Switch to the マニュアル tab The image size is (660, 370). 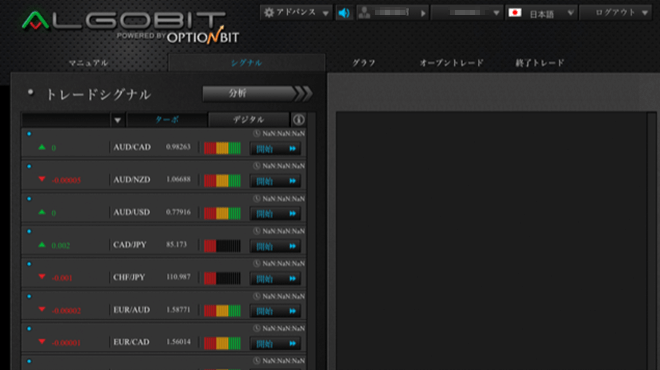[88, 63]
